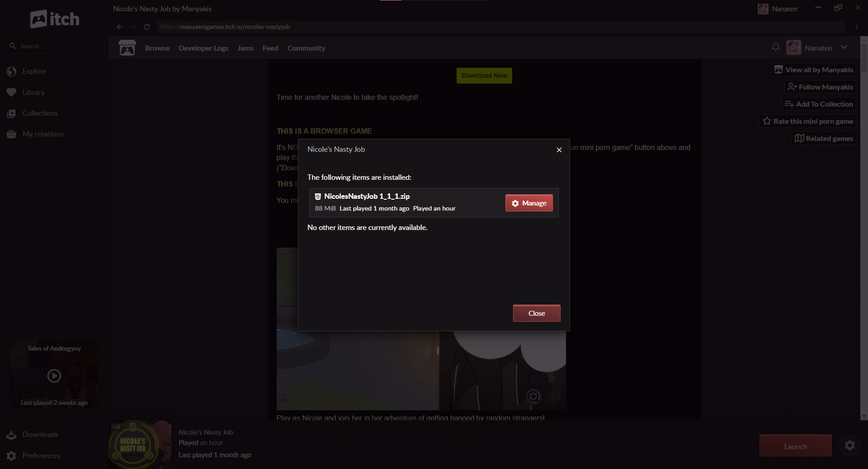Open Related games
868x469 pixels.
(824, 138)
